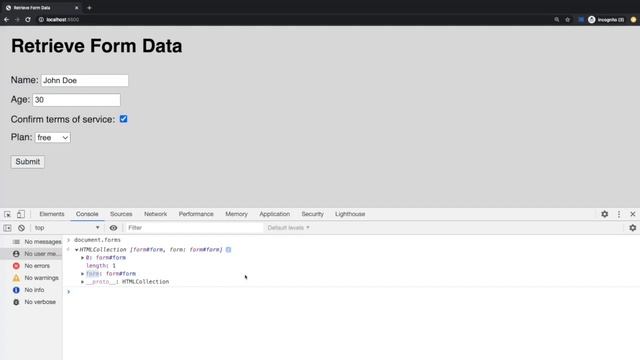Clear the console with the clear icon
The height and width of the screenshot is (360, 640).
pos(21,228)
